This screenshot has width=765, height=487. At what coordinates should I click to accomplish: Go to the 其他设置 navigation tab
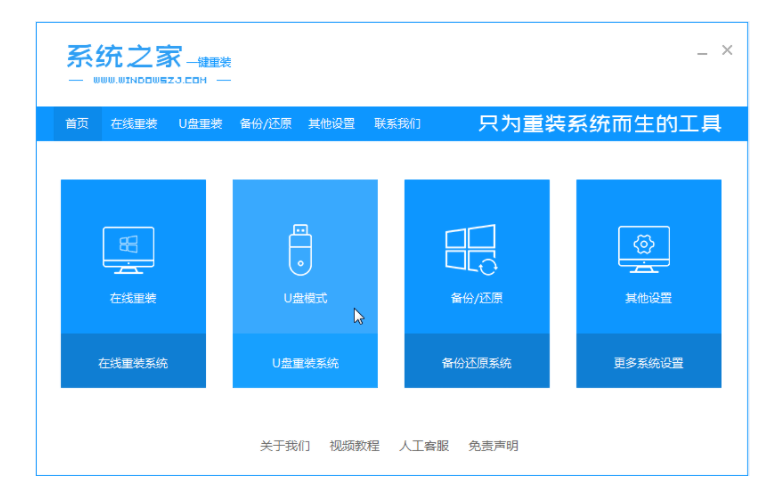[331, 124]
